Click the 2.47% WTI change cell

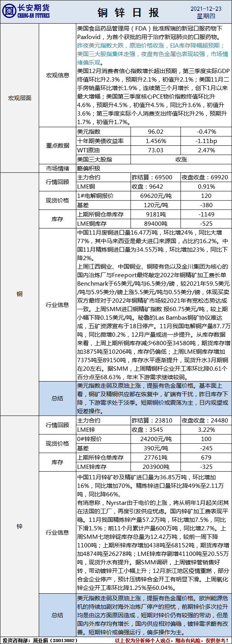tap(206, 150)
